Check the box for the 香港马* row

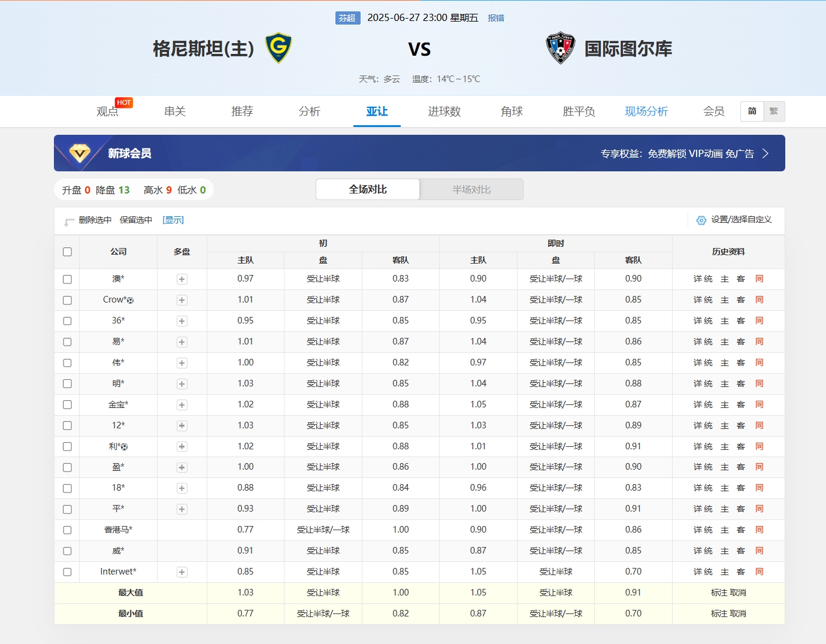pos(67,530)
